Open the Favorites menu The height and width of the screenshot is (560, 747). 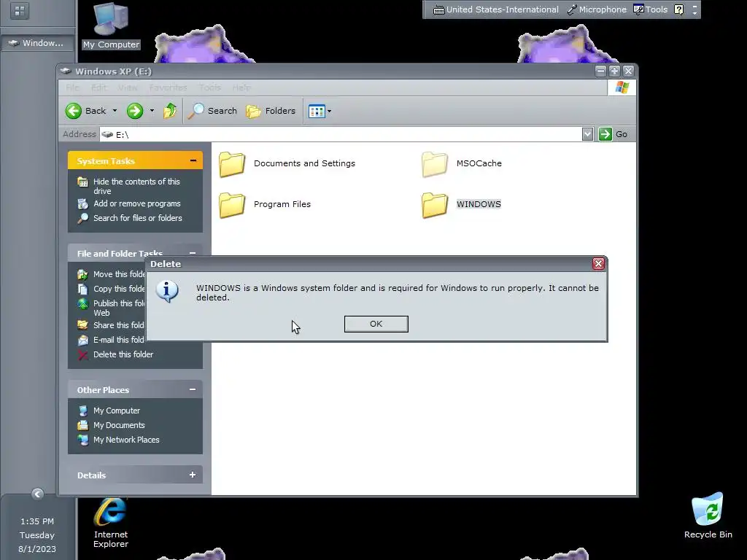pyautogui.click(x=169, y=87)
